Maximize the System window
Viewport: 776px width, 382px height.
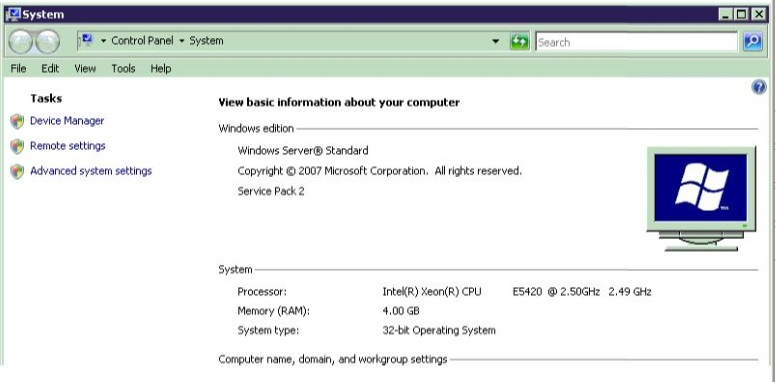pyautogui.click(x=741, y=15)
